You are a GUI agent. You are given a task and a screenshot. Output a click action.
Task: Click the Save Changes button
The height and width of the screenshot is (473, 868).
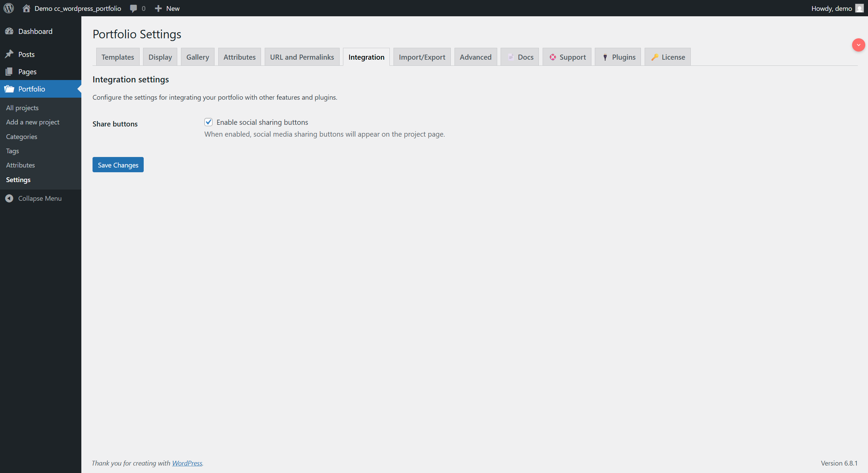click(x=118, y=165)
